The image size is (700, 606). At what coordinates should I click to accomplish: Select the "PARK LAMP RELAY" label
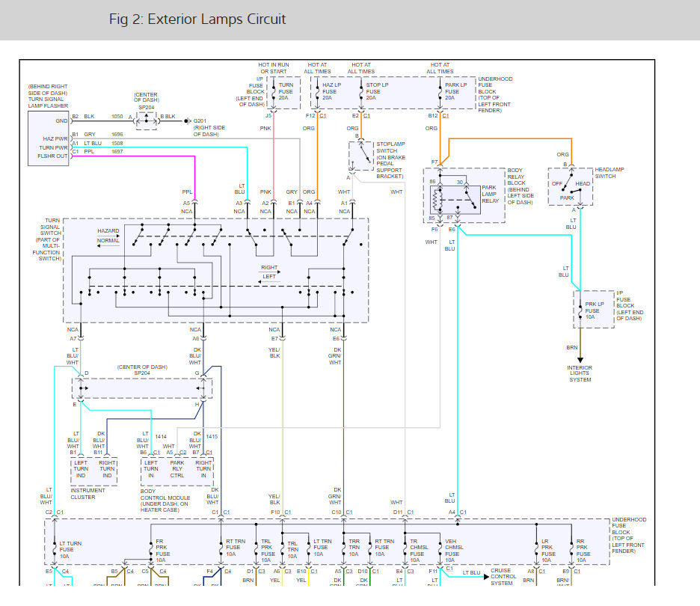490,195
